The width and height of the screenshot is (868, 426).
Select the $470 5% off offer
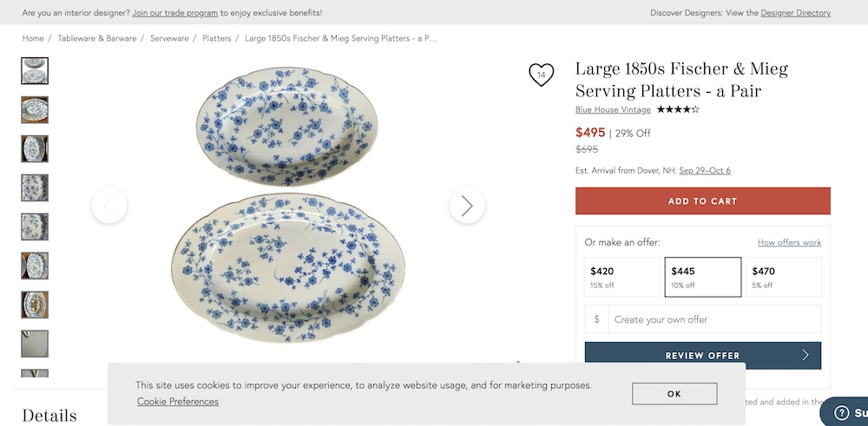pos(784,277)
